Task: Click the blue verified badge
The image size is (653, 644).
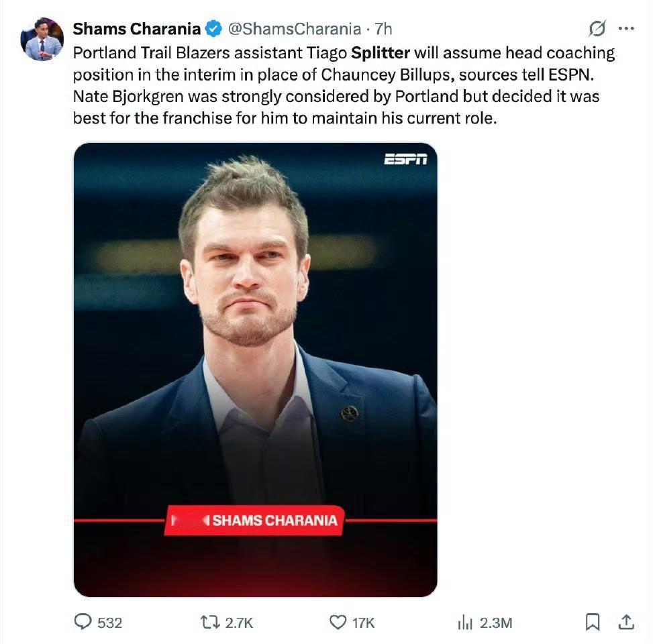Action: click(213, 29)
